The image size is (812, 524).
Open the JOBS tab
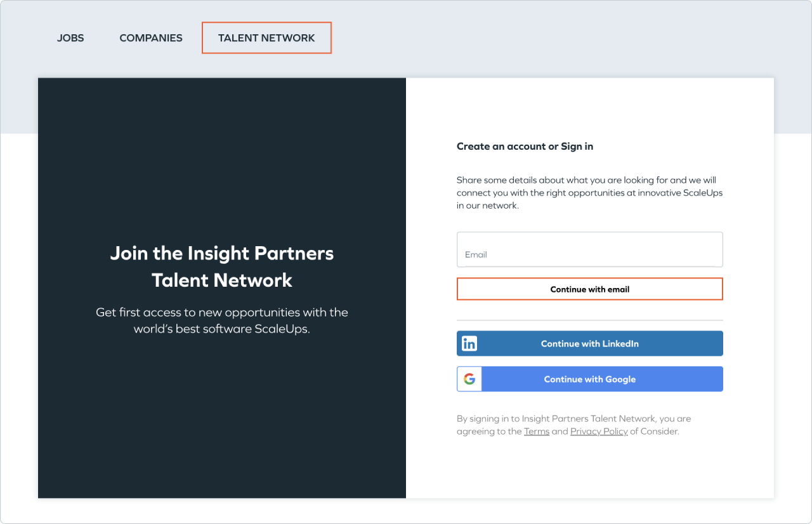pos(70,38)
